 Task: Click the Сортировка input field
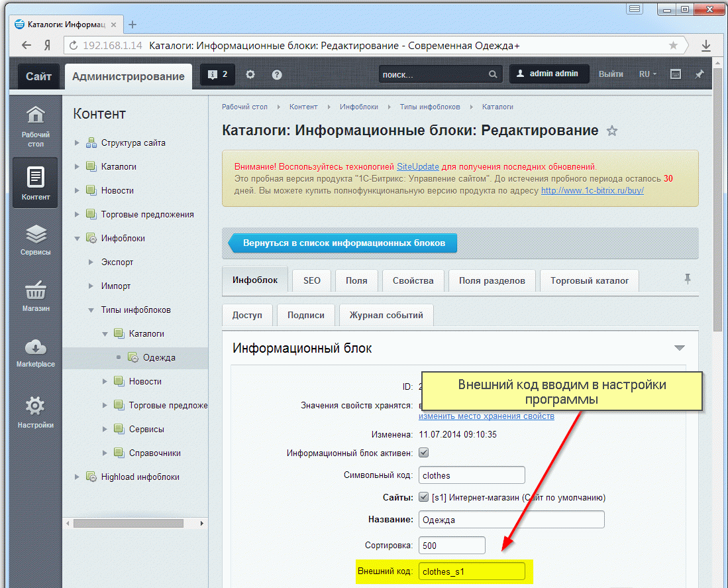click(452, 546)
